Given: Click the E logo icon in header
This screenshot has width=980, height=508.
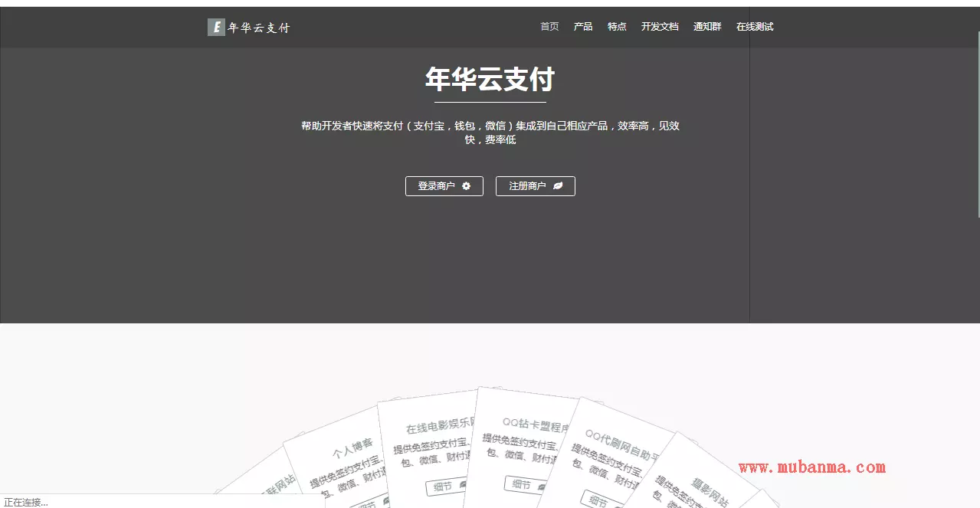Looking at the screenshot, I should click(x=216, y=28).
